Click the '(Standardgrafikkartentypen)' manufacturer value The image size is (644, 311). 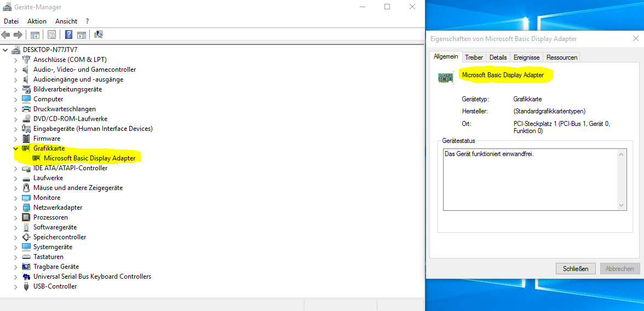549,111
